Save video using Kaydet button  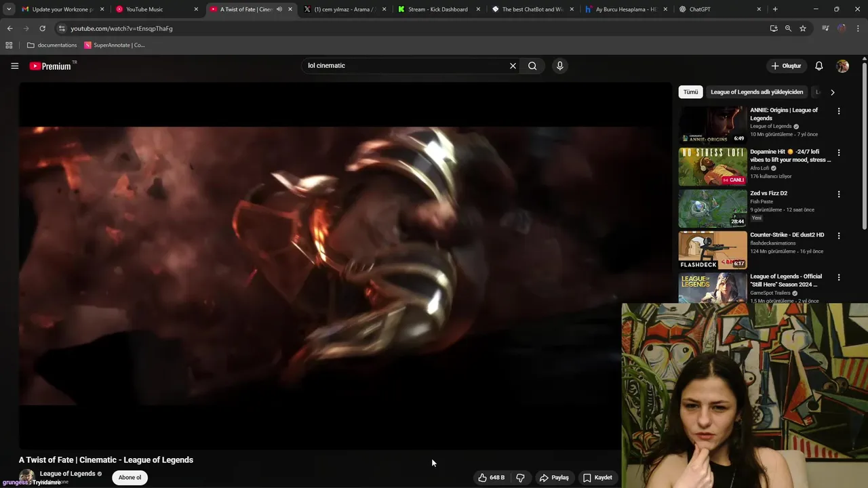tap(597, 477)
